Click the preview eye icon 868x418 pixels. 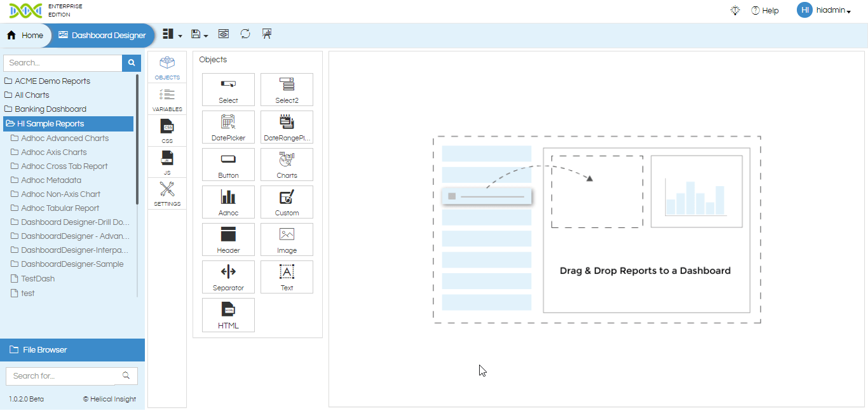pos(224,34)
